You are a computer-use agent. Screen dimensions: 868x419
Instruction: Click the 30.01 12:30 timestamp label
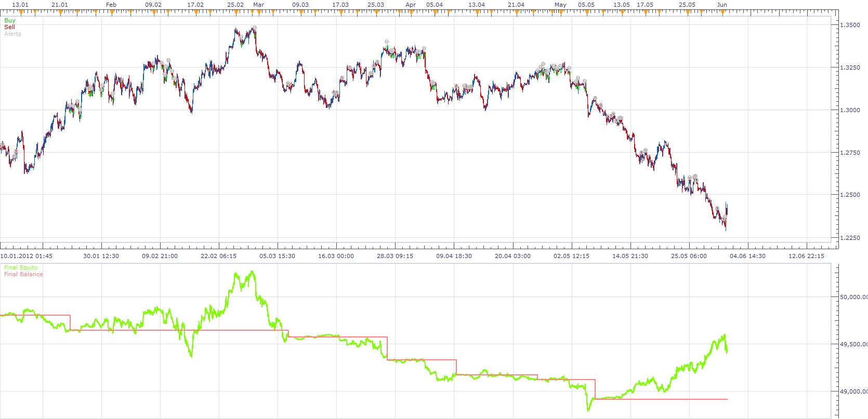point(101,256)
